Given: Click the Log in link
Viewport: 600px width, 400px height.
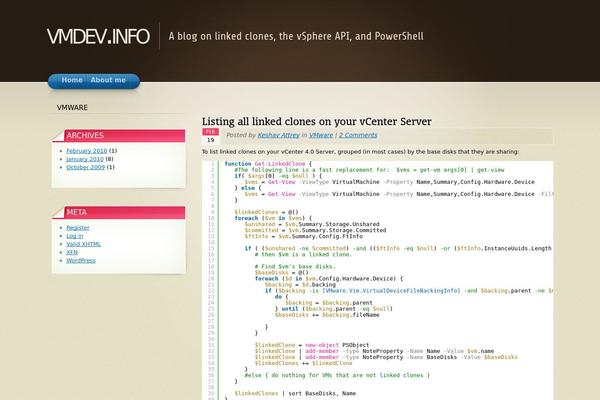Looking at the screenshot, I should pyautogui.click(x=75, y=236).
